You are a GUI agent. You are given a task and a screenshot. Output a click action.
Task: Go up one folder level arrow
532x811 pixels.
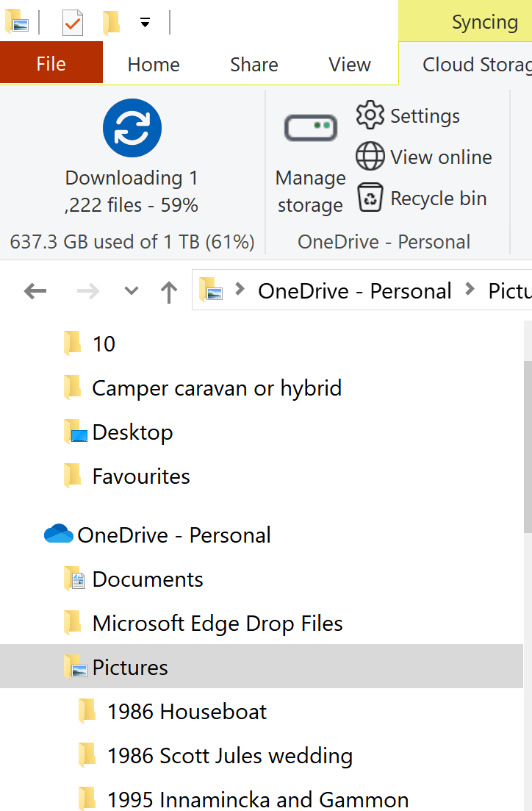point(168,292)
